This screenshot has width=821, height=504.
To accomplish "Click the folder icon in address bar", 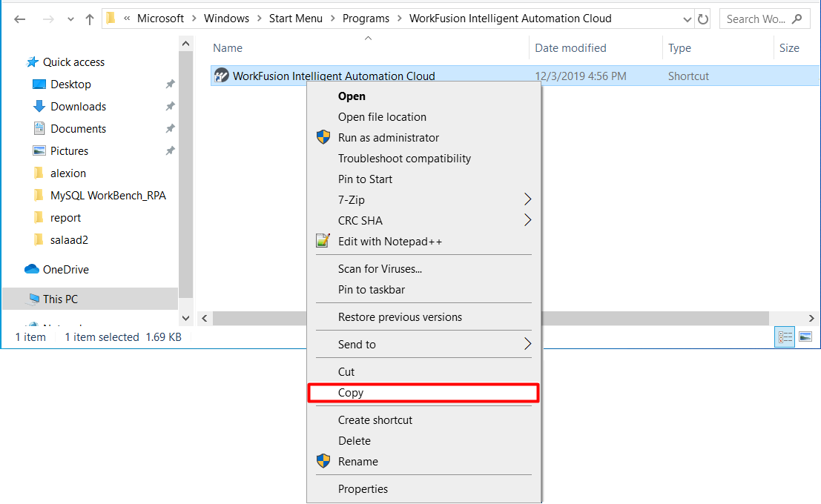I will tap(111, 19).
